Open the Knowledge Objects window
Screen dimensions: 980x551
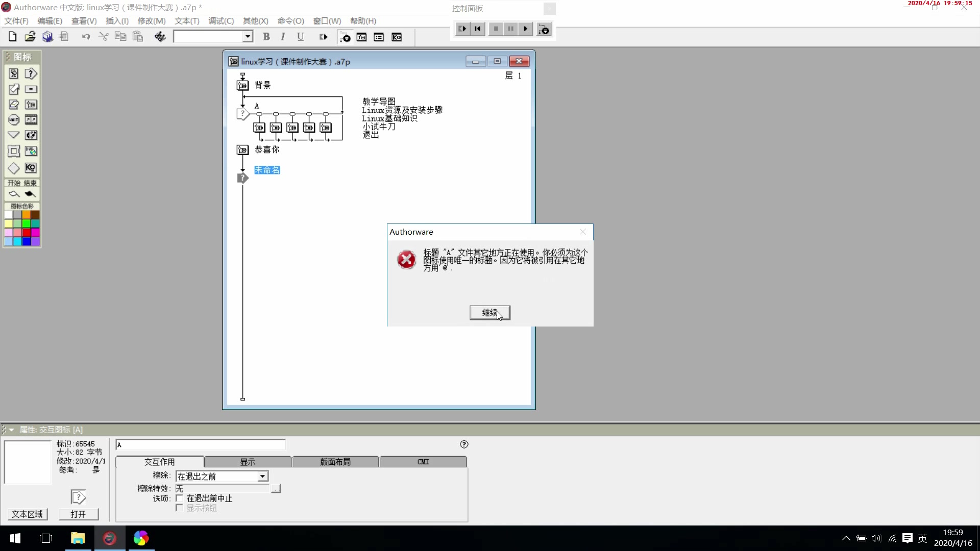(397, 37)
